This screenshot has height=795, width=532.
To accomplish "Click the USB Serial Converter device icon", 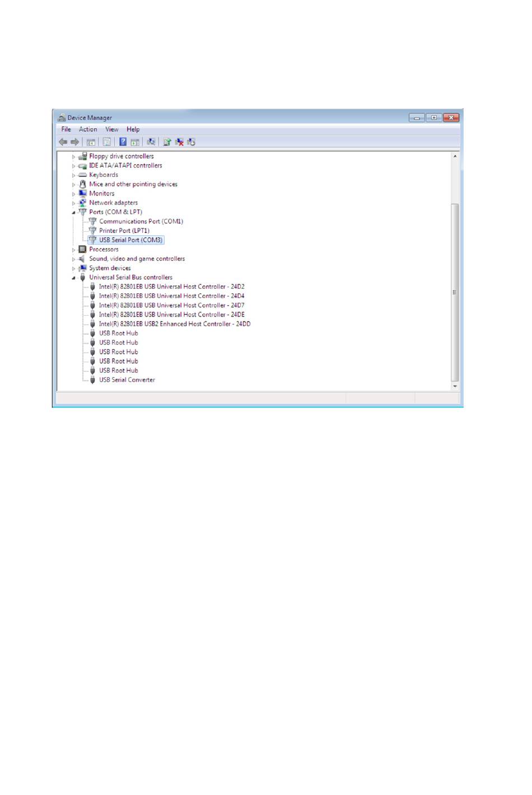I will tap(93, 380).
